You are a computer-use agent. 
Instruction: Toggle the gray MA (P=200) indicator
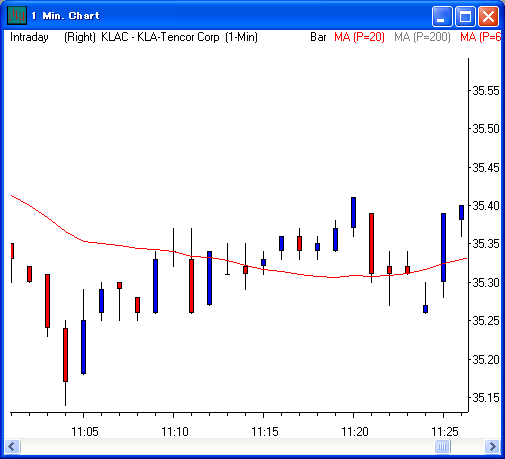(x=422, y=37)
